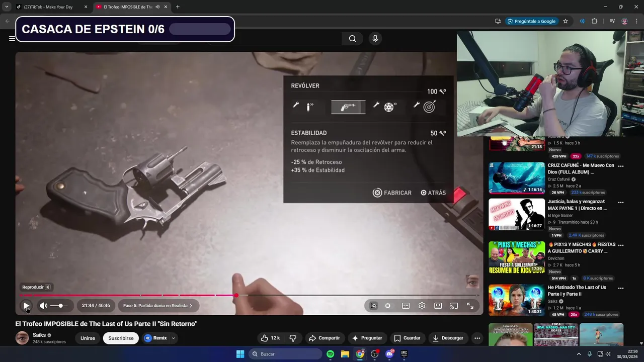Image resolution: width=644 pixels, height=362 pixels.
Task: Open Saiks channel avatar
Action: pyautogui.click(x=22, y=338)
